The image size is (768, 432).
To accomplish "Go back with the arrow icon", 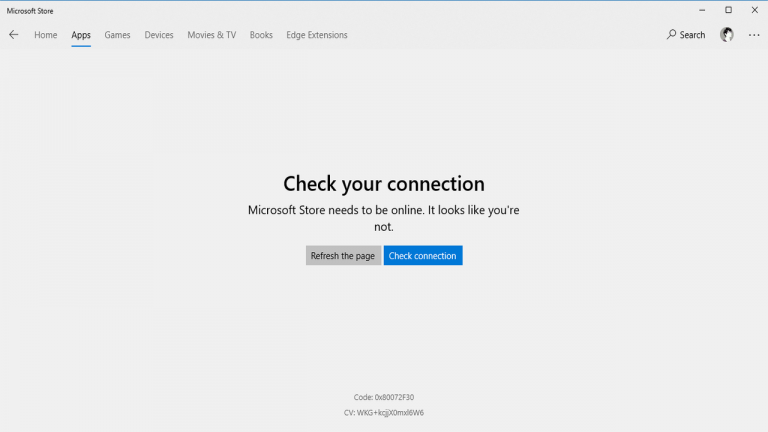I will (x=14, y=35).
